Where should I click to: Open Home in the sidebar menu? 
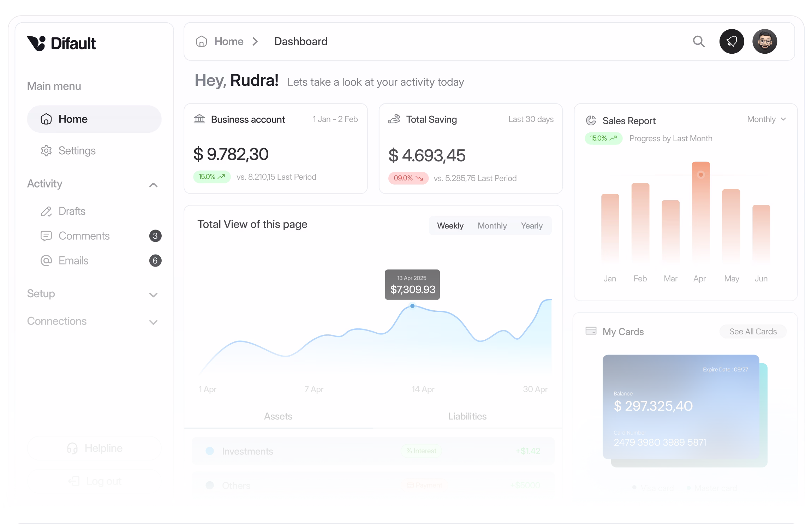[x=94, y=119]
